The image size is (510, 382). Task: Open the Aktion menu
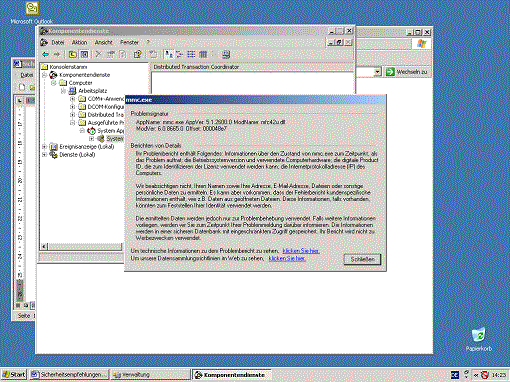pos(79,42)
